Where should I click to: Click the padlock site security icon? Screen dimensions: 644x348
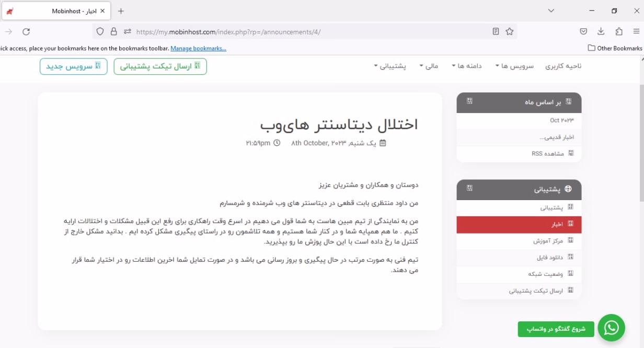point(113,32)
